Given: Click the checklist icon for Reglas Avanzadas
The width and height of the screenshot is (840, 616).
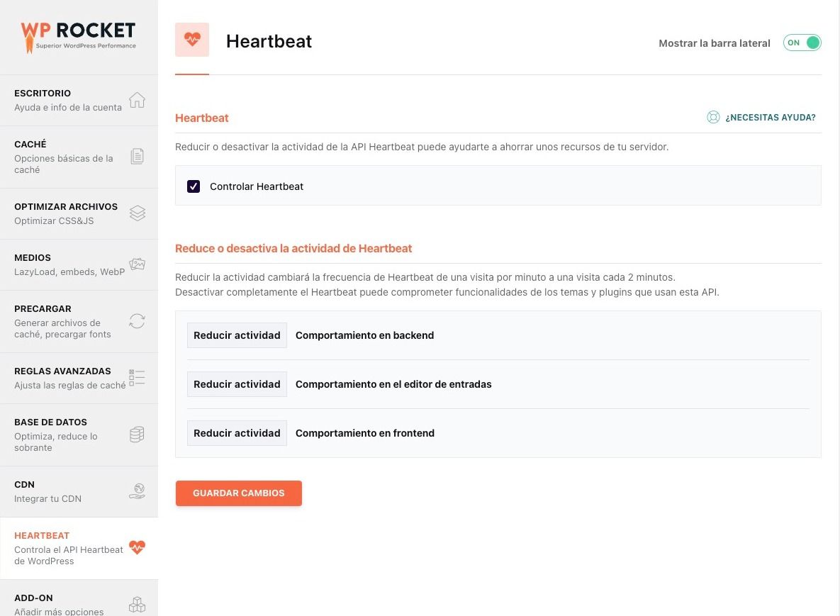Looking at the screenshot, I should tap(137, 377).
